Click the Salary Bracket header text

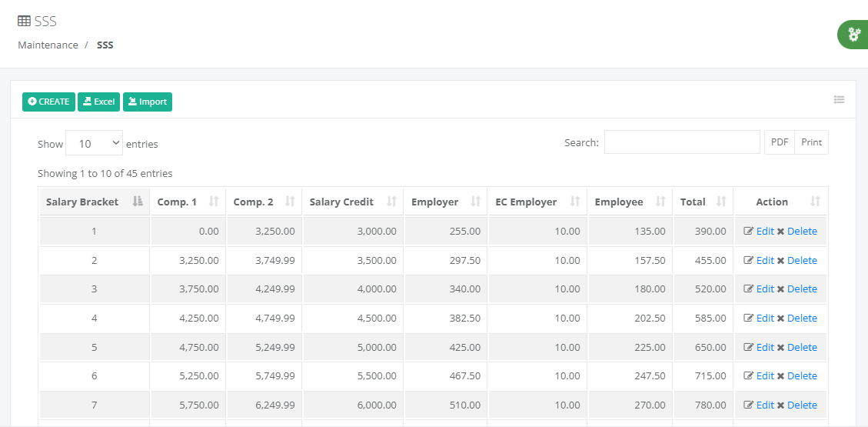point(82,202)
